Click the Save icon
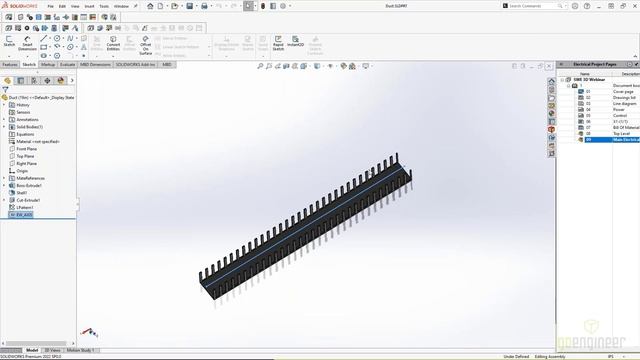 point(190,6)
